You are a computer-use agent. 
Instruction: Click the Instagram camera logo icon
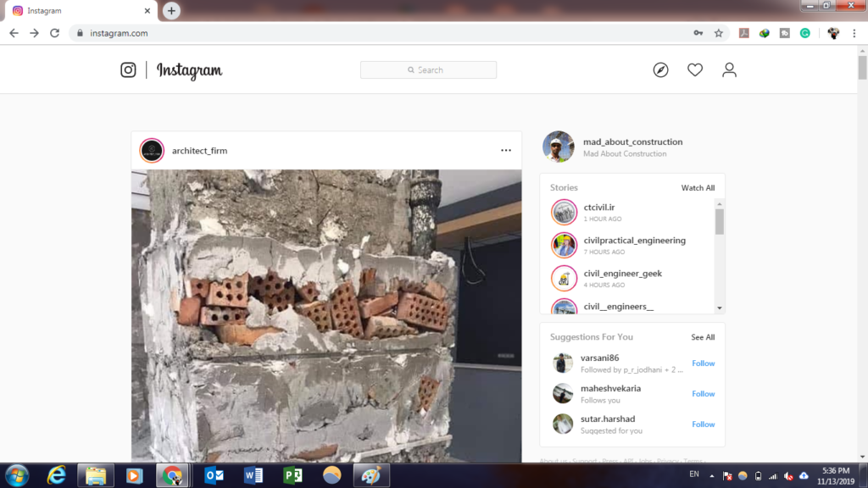(128, 70)
